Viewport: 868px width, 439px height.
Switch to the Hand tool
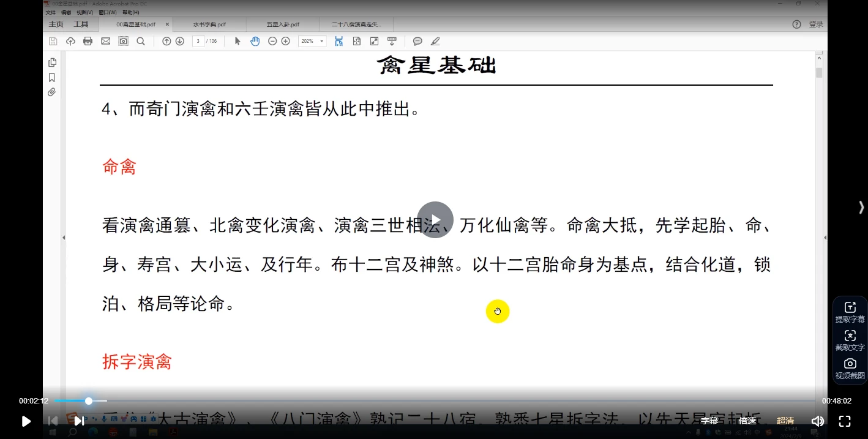[255, 41]
